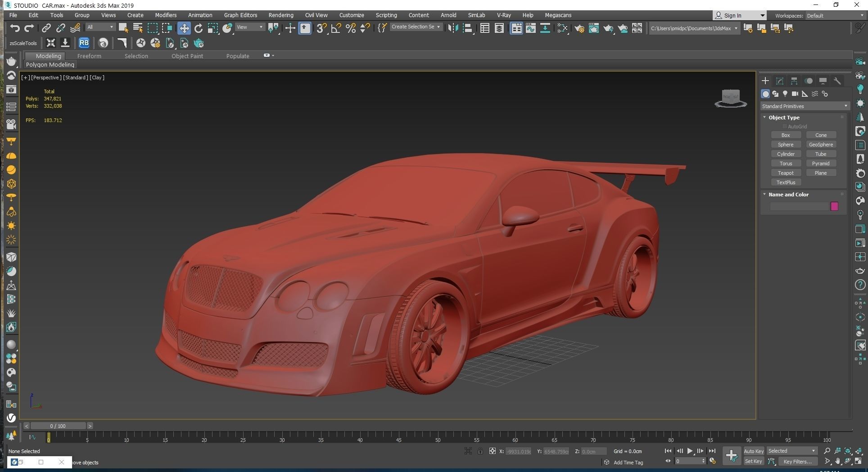Open the project path dropdown
This screenshot has height=472, width=868.
point(694,28)
